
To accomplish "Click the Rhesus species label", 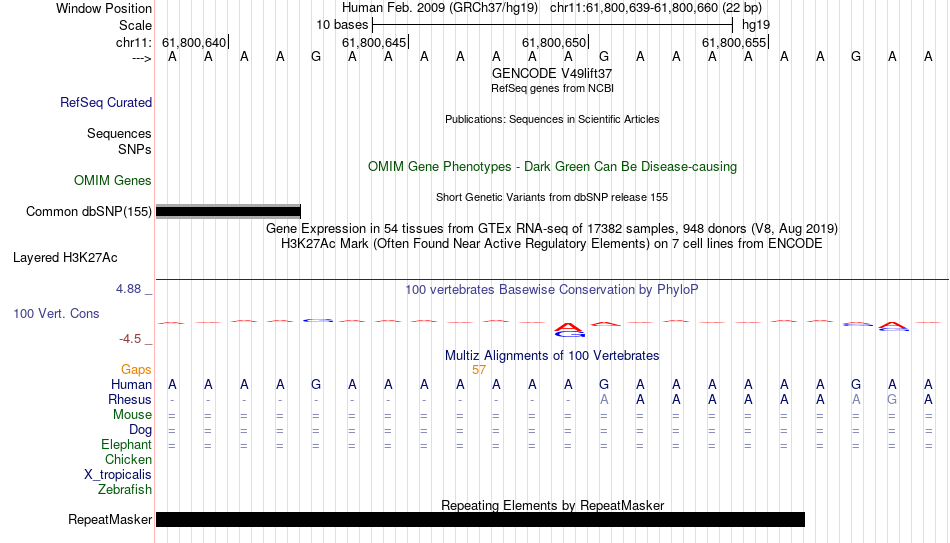I will pyautogui.click(x=130, y=400).
